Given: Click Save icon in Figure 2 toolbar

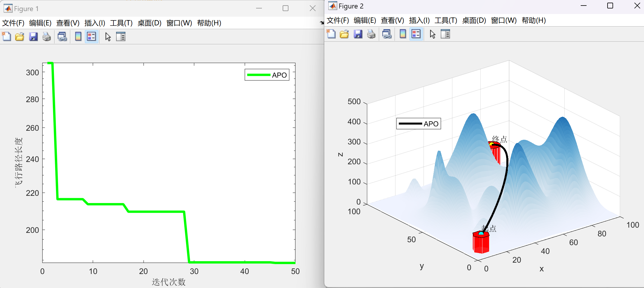Looking at the screenshot, I should [x=358, y=34].
